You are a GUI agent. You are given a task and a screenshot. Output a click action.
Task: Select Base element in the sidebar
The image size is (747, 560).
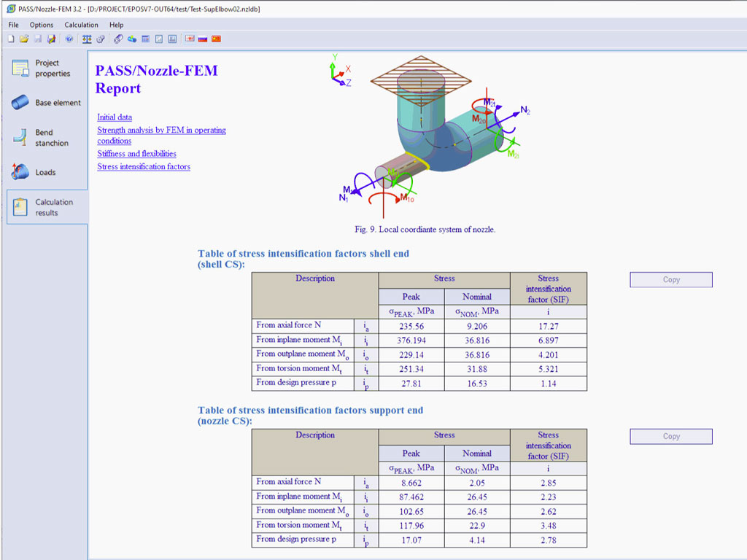[x=45, y=103]
